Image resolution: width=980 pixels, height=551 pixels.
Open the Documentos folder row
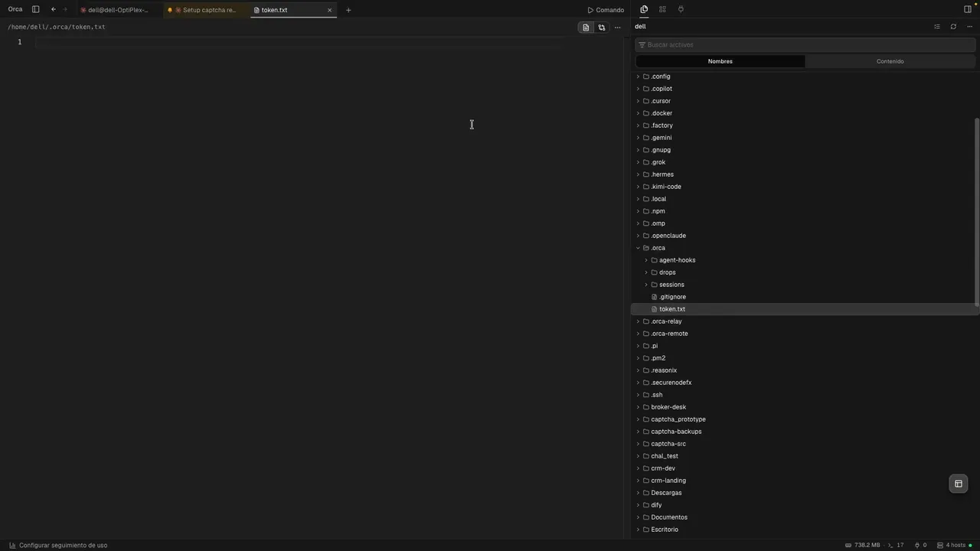[802, 517]
